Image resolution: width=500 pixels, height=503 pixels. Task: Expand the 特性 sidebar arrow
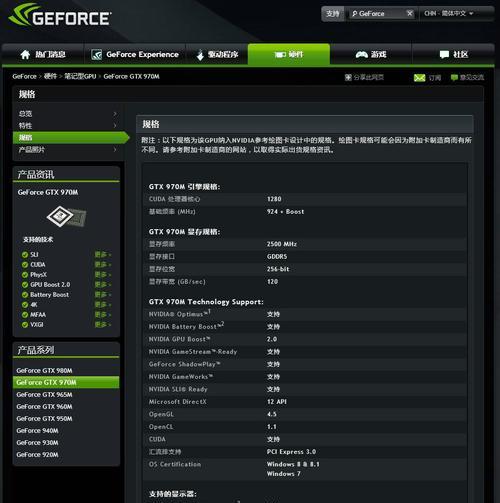(x=115, y=126)
